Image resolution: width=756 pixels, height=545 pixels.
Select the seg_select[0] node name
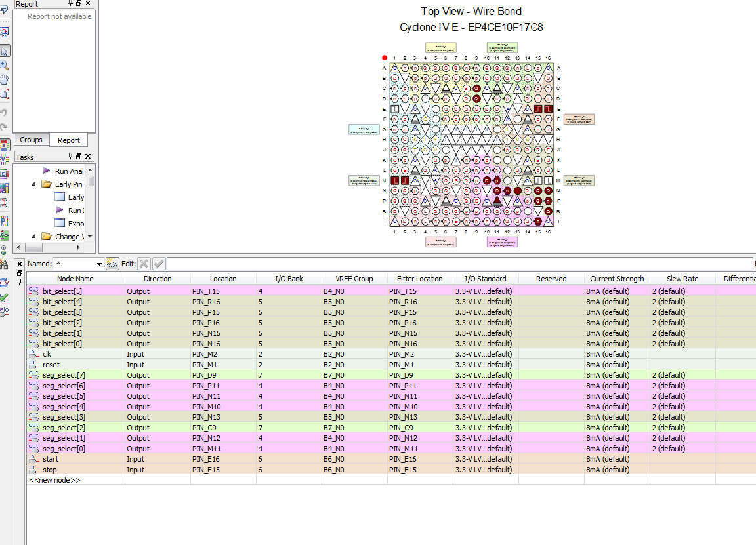[x=64, y=449]
